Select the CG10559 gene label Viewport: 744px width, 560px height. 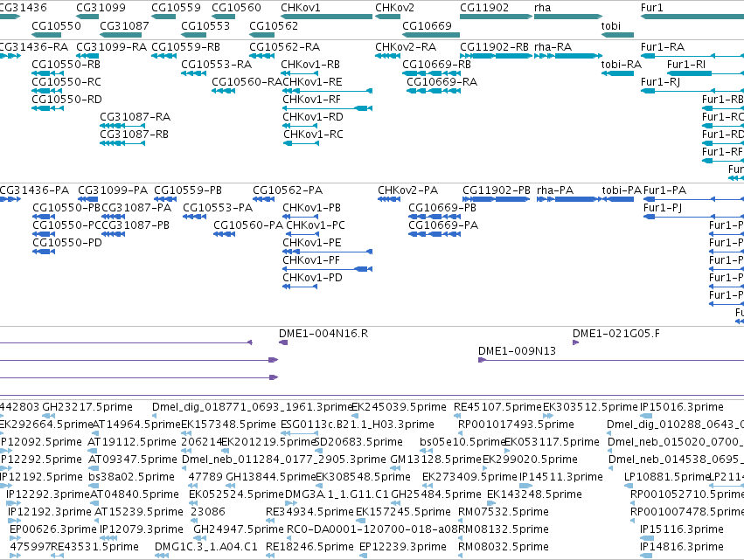click(176, 8)
